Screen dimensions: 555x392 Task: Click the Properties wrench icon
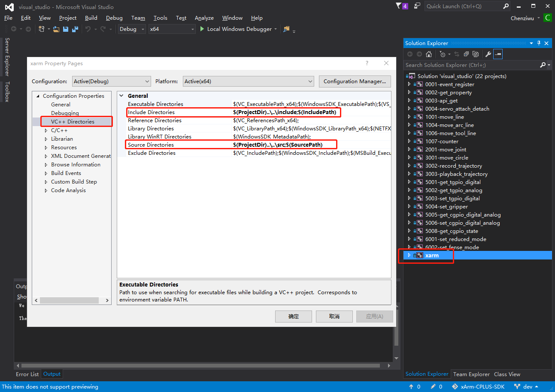pyautogui.click(x=488, y=54)
